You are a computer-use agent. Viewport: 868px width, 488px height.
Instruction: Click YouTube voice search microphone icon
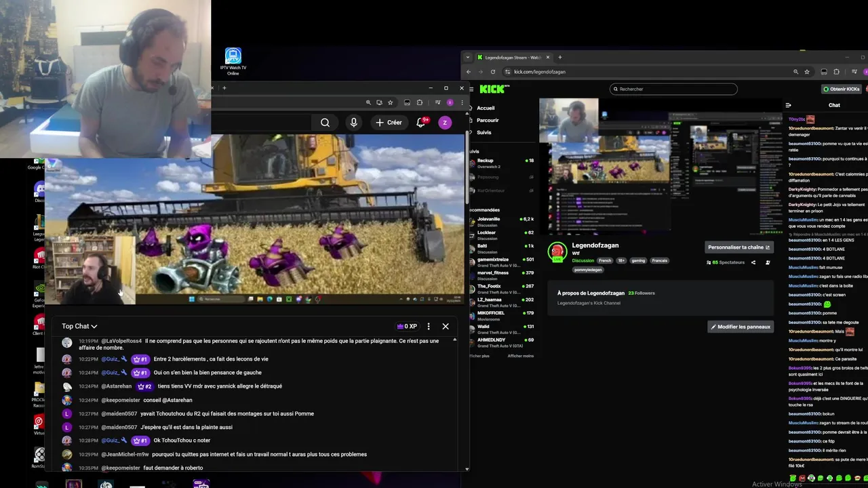pyautogui.click(x=353, y=123)
